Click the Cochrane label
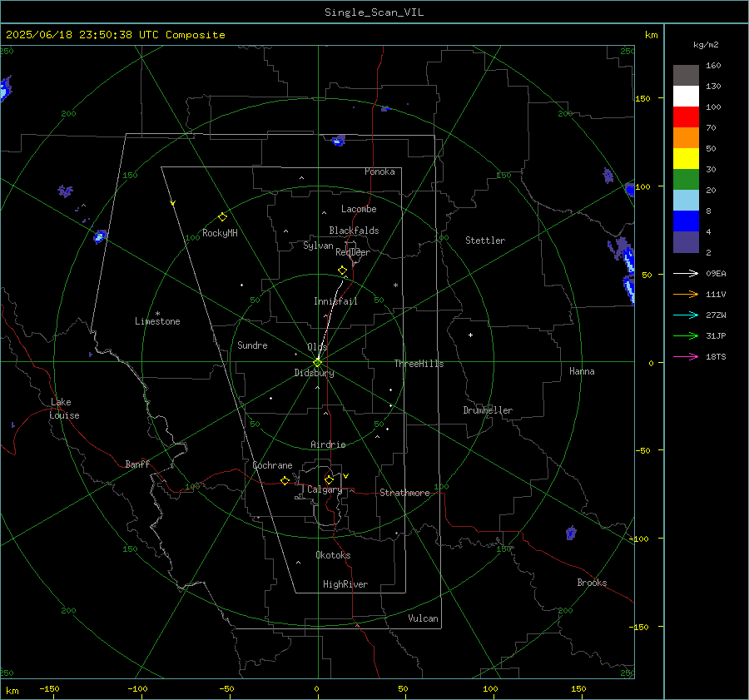749x700 pixels. [272, 465]
